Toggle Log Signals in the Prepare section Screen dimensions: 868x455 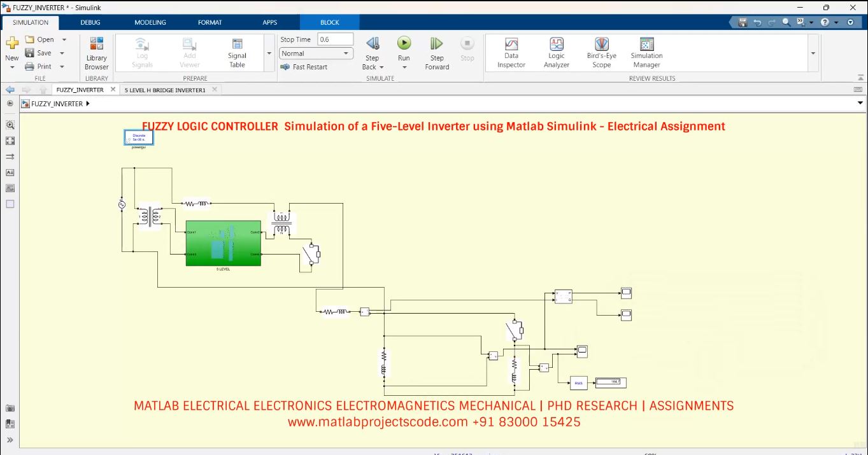[142, 51]
